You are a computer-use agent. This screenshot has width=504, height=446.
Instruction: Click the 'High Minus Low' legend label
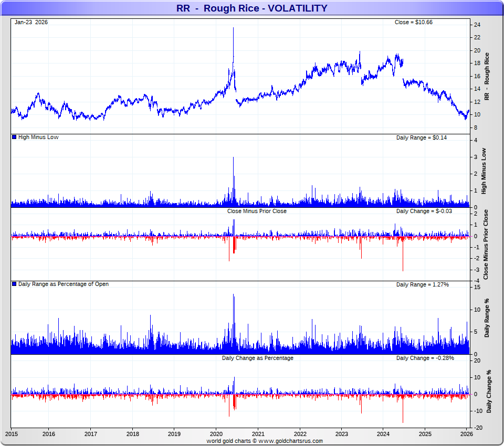(38, 137)
